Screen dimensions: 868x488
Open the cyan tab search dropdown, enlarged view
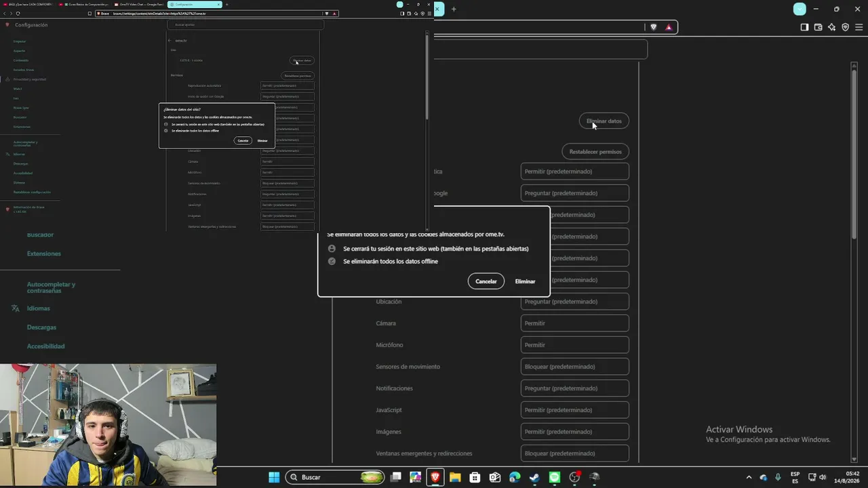(800, 9)
